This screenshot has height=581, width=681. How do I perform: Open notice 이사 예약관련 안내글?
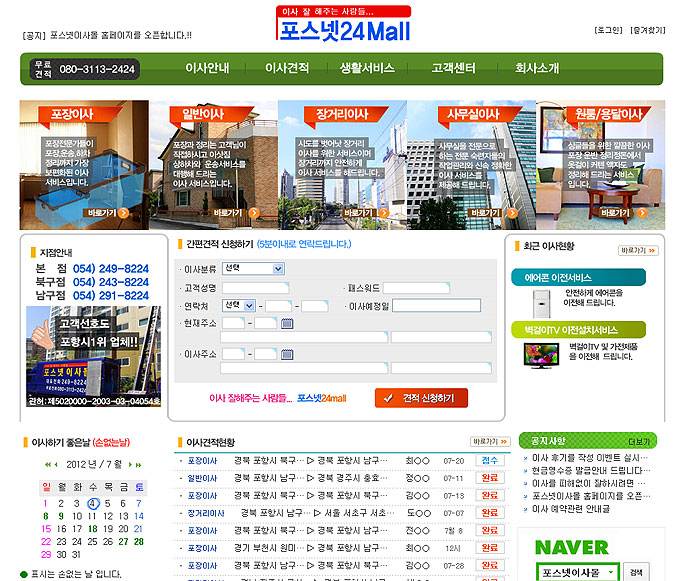(x=571, y=508)
